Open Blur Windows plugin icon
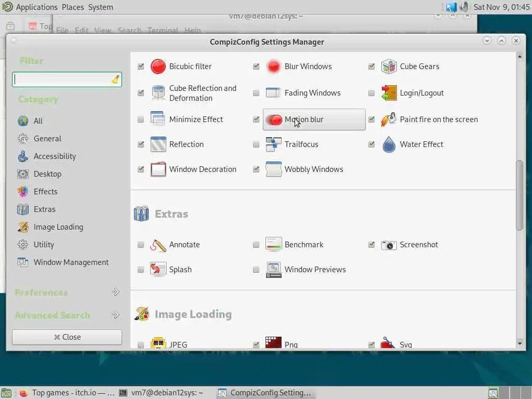The height and width of the screenshot is (399, 532). [x=273, y=66]
